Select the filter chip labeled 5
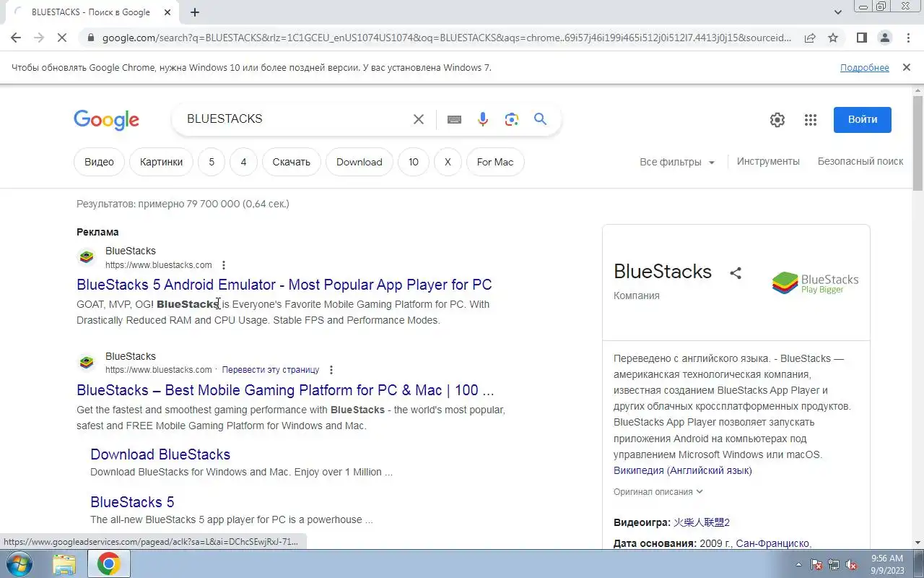 pos(212,162)
